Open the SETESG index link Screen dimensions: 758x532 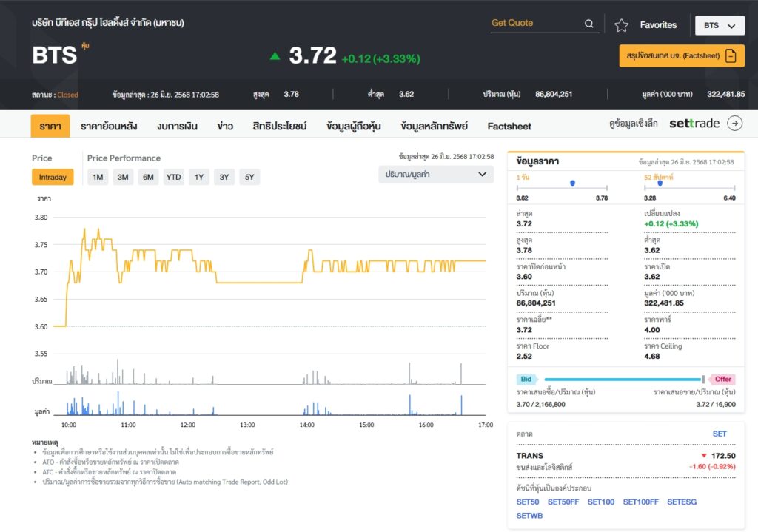(x=682, y=502)
